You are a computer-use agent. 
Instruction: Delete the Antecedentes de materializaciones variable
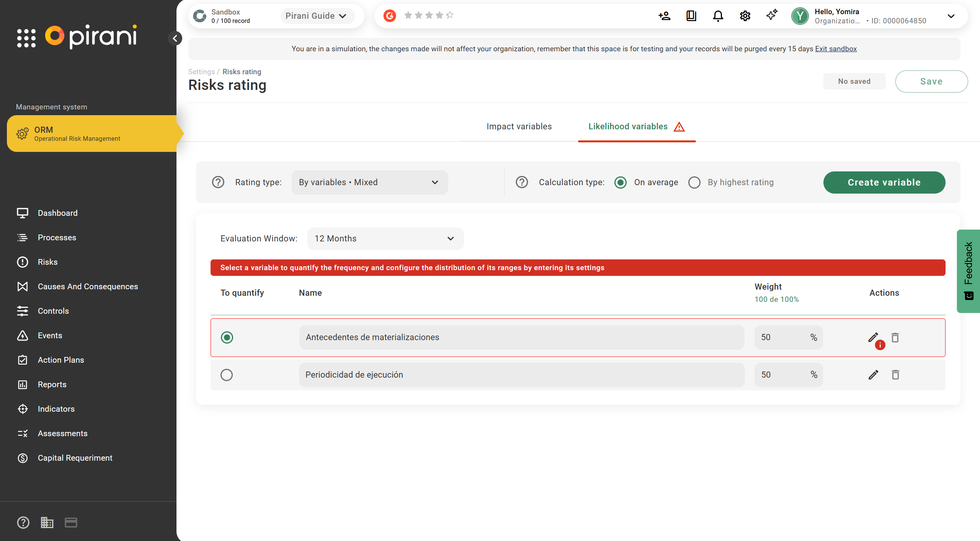pyautogui.click(x=895, y=337)
